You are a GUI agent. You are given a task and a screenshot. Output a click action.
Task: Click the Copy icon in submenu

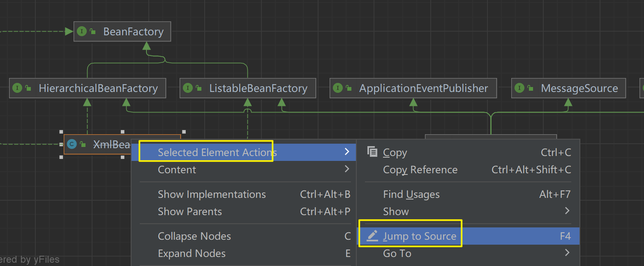[x=372, y=152]
